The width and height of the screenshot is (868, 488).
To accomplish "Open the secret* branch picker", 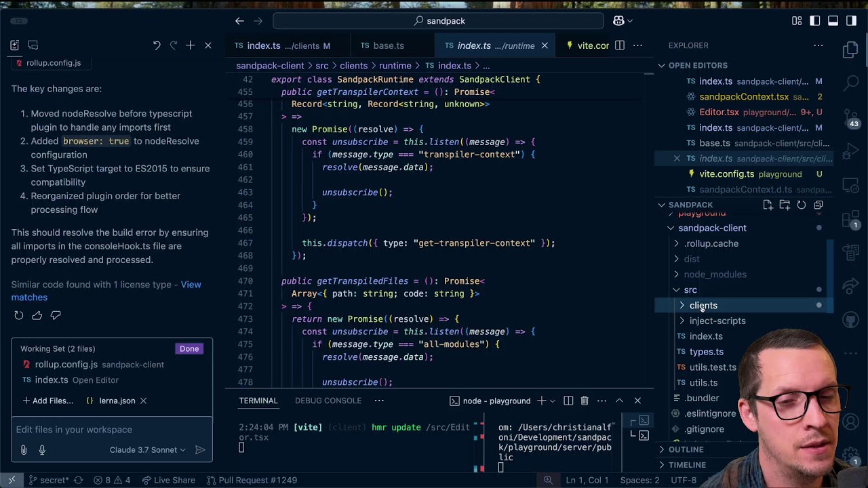I will (x=47, y=481).
